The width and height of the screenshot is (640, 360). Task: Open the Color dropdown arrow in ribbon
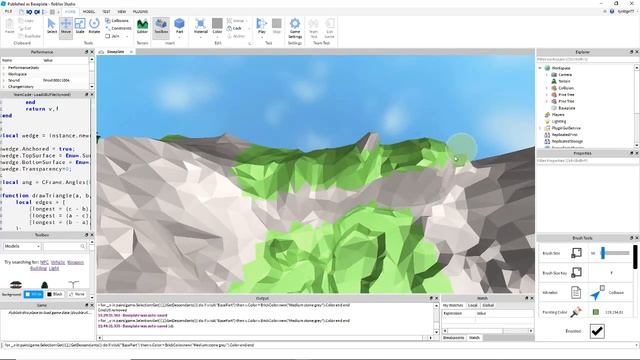click(x=217, y=38)
